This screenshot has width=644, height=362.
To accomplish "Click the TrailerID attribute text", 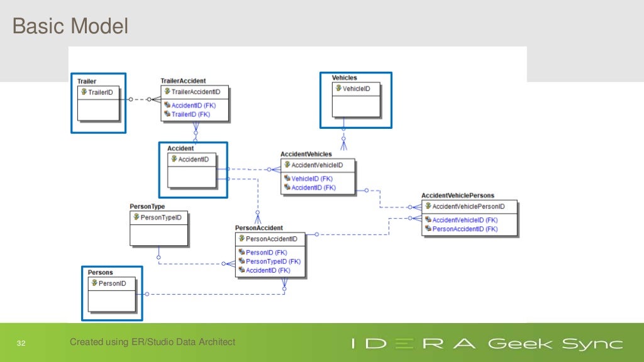I will [x=101, y=92].
